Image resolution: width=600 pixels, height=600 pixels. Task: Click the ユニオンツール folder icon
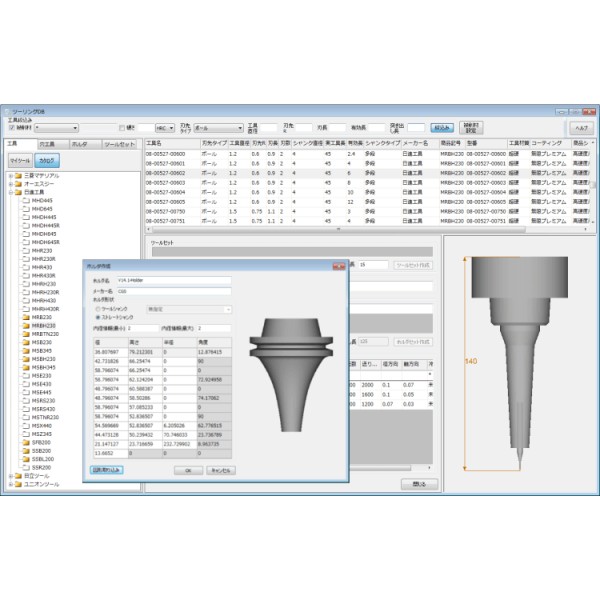coord(18,484)
